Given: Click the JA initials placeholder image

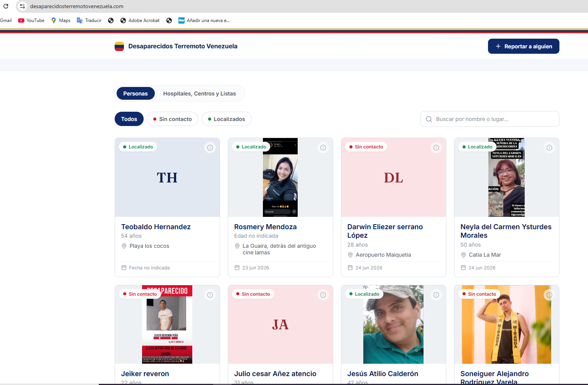Looking at the screenshot, I should 280,325.
